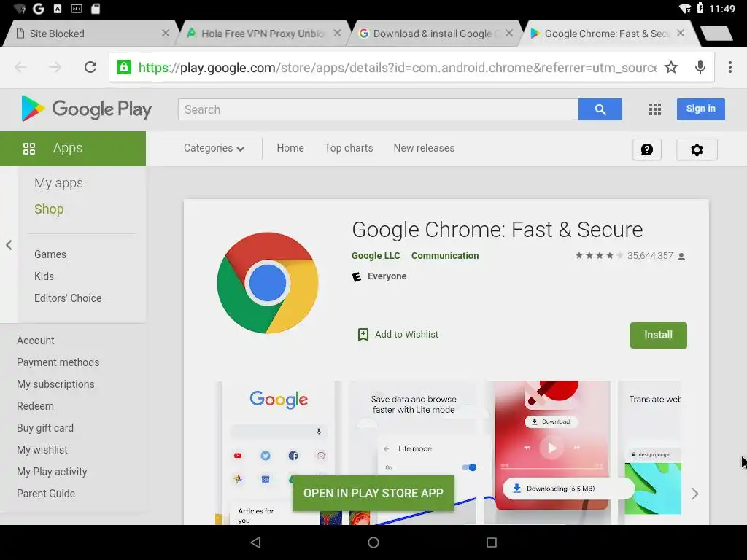Open the Communication category link
This screenshot has width=747, height=560.
[x=445, y=256]
